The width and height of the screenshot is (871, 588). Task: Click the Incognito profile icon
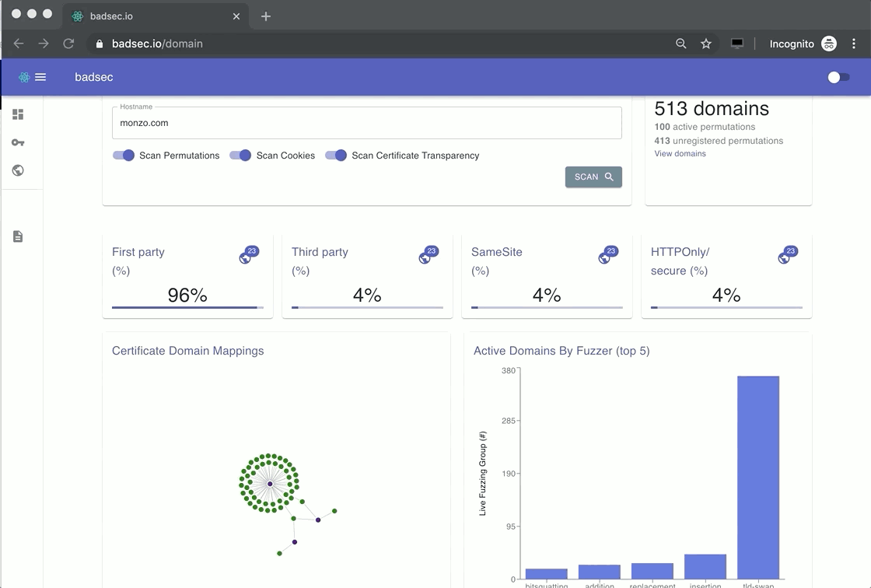point(829,44)
